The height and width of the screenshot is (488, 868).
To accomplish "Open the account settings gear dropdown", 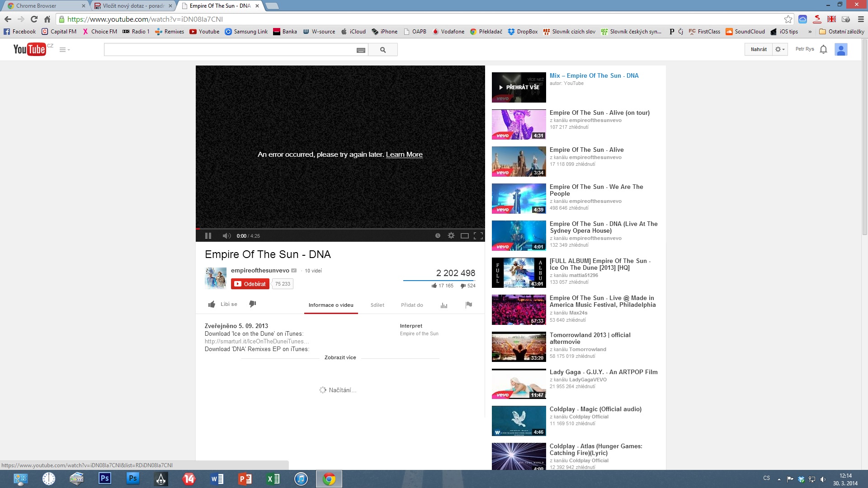I will click(780, 49).
